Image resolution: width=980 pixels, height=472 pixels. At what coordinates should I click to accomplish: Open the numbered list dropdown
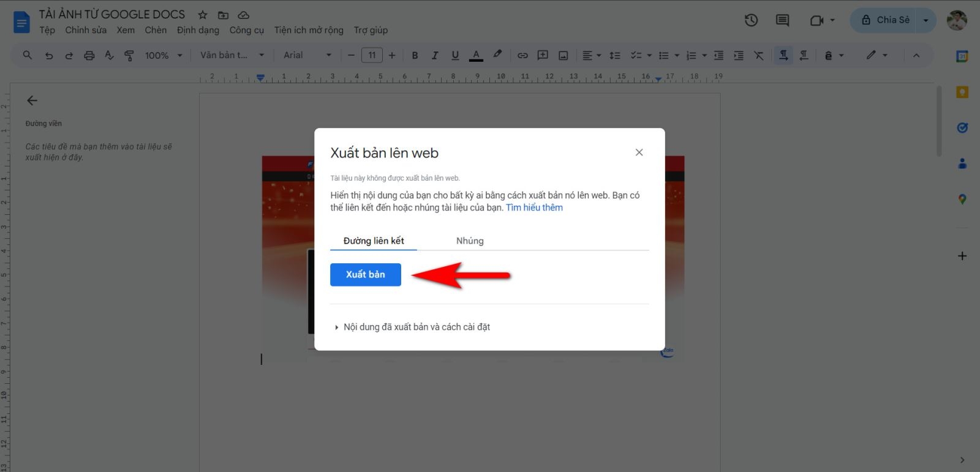[x=696, y=55]
